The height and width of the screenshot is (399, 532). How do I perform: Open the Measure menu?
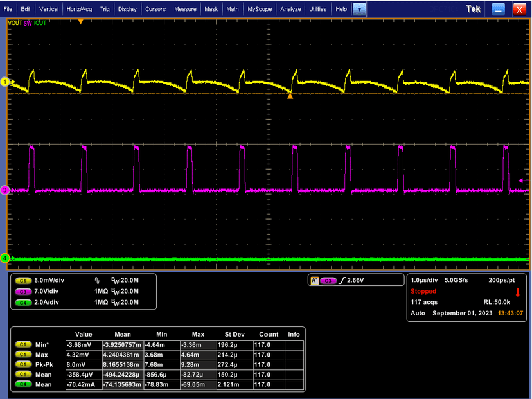click(185, 10)
